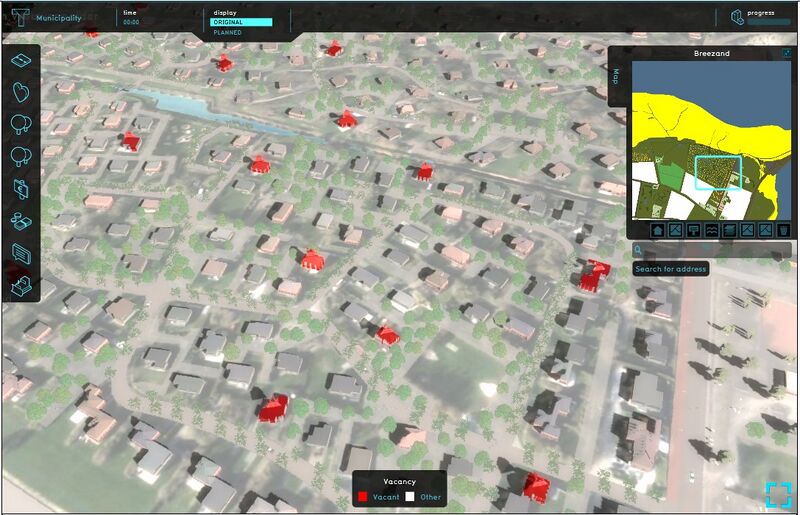800x515 pixels.
Task: Collapse the Map side tab
Action: pyautogui.click(x=616, y=76)
